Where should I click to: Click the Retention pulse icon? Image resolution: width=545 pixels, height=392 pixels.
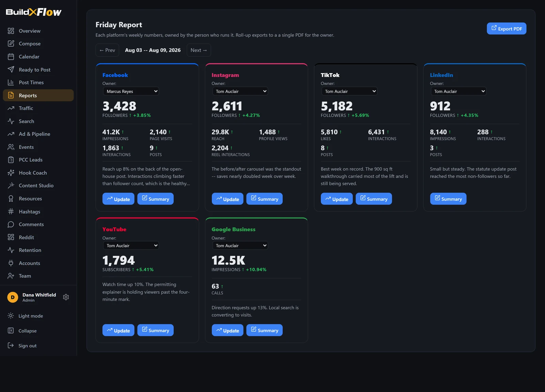[x=11, y=250]
